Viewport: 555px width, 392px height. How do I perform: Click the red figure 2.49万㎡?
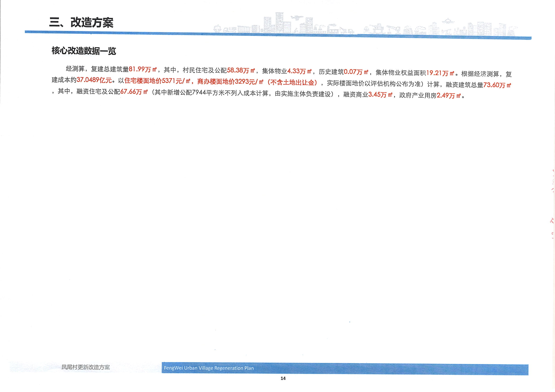pos(449,95)
